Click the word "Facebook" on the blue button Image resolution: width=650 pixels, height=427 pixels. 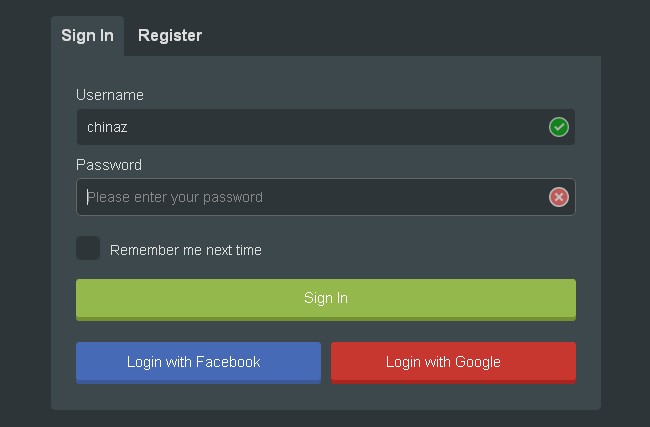click(x=228, y=362)
